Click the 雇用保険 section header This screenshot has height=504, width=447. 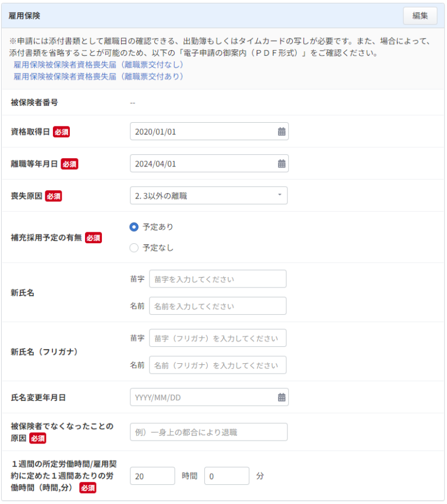(24, 16)
